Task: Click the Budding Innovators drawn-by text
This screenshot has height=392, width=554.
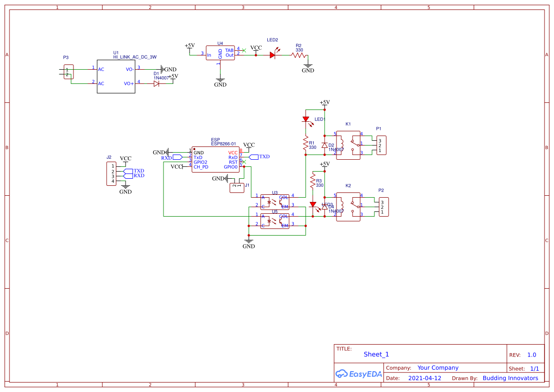Action: coord(510,378)
